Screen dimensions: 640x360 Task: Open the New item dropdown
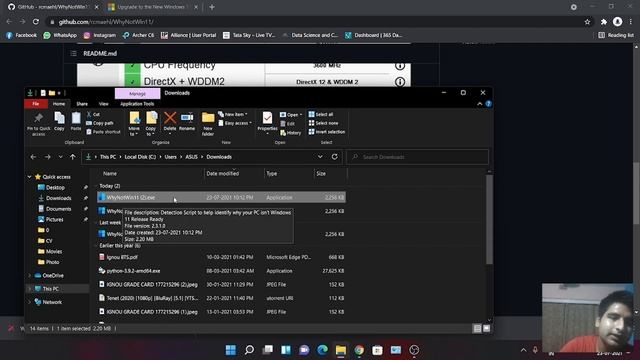pos(233,114)
